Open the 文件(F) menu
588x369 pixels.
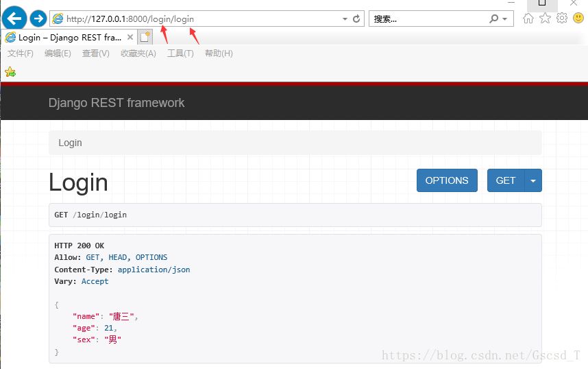(x=21, y=53)
